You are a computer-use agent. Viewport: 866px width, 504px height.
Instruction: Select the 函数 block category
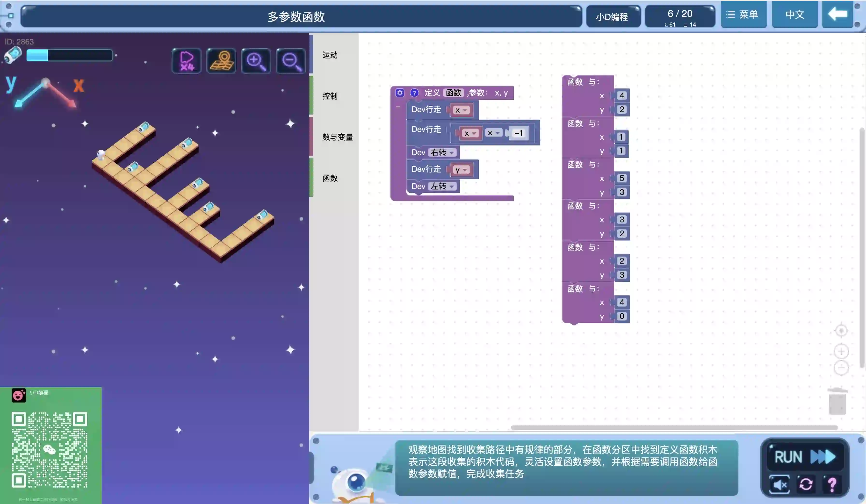[x=330, y=178]
